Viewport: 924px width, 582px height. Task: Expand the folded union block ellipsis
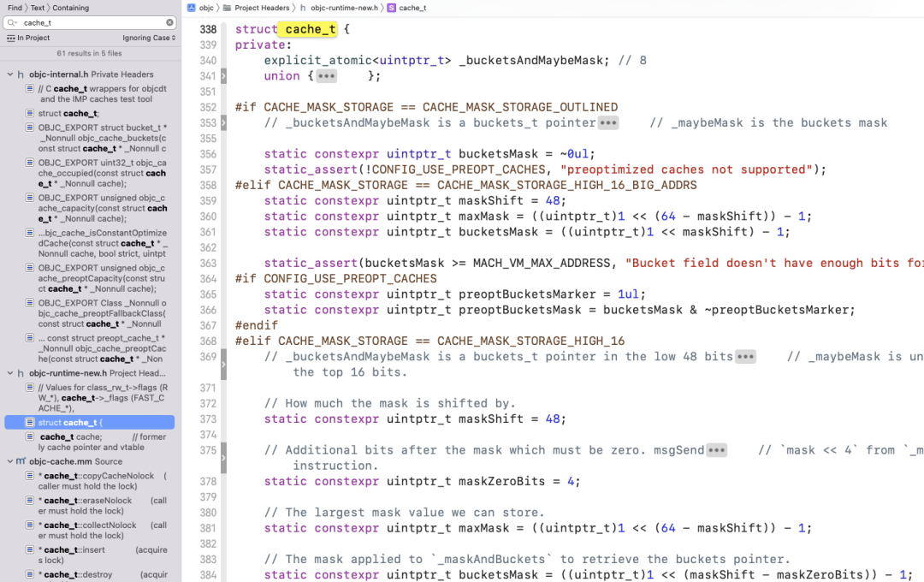(x=326, y=76)
